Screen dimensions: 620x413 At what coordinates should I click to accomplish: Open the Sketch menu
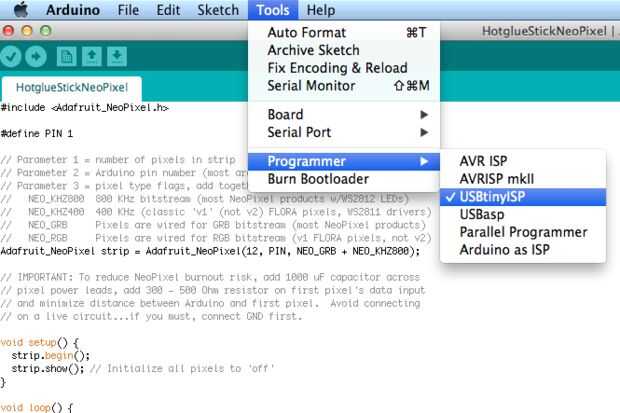(218, 10)
